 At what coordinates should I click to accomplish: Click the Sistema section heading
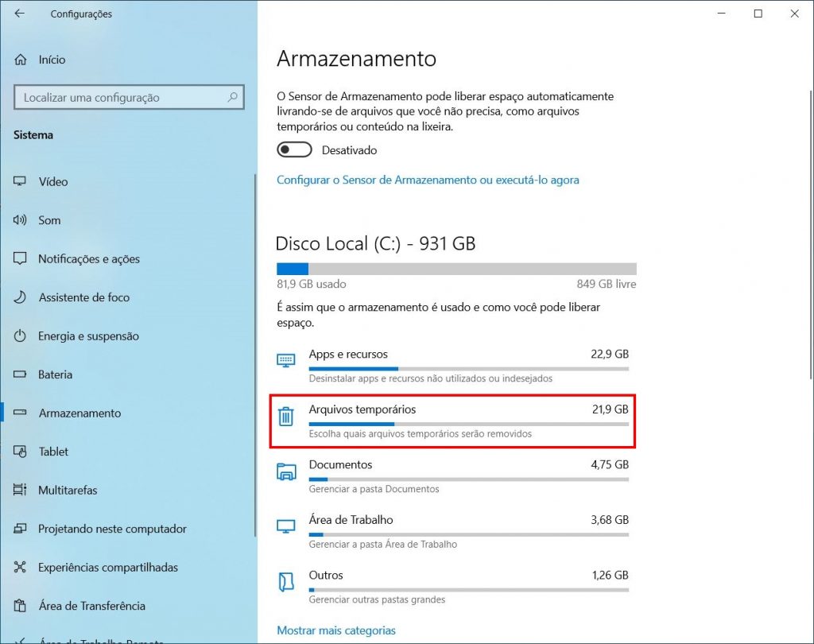[33, 135]
